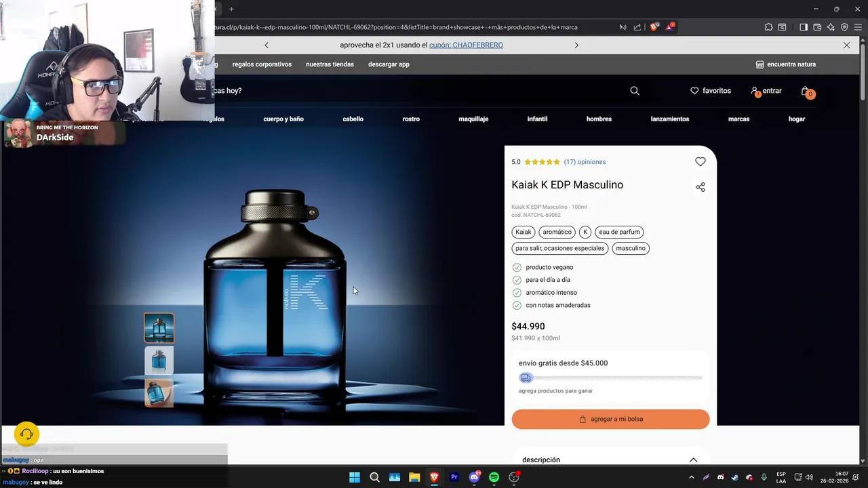
Task: Click the share page icon in address bar
Action: coord(637,27)
